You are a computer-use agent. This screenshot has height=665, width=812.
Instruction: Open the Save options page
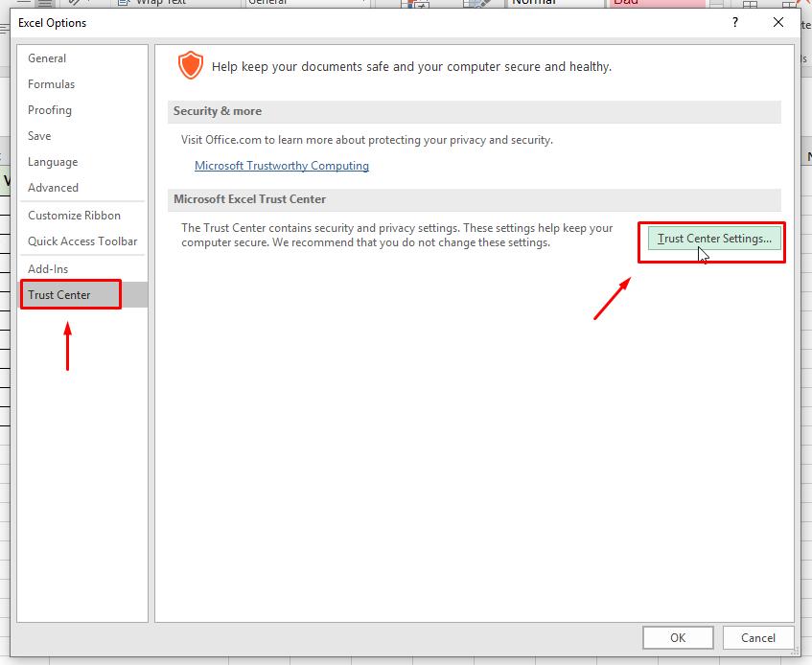[x=39, y=135]
